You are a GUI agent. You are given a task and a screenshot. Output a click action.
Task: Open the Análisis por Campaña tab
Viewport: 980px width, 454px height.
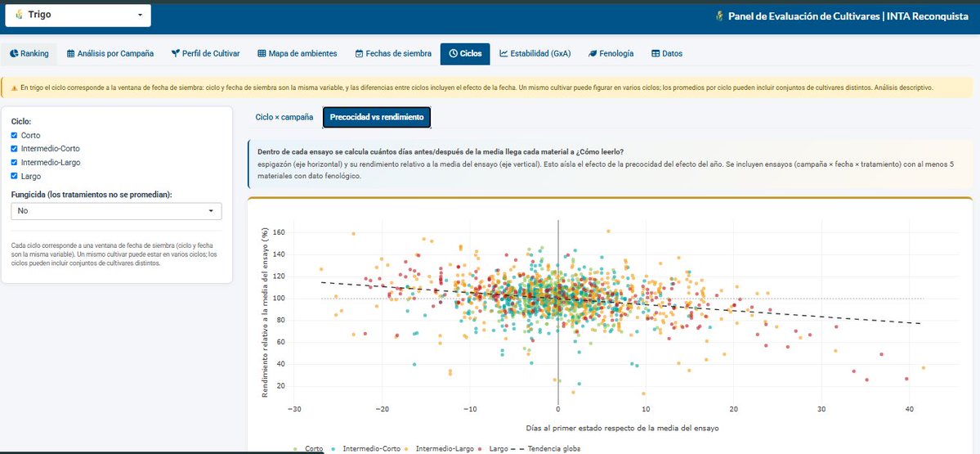click(x=110, y=54)
